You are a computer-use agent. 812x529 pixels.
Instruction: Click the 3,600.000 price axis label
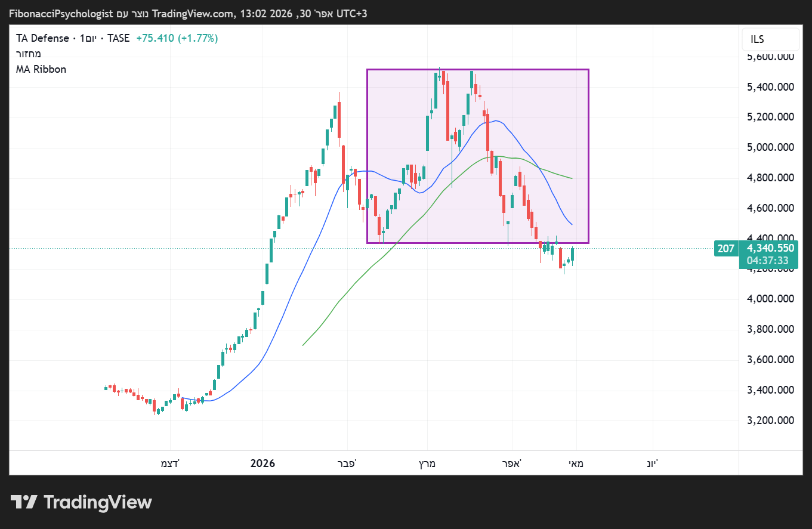pyautogui.click(x=770, y=360)
